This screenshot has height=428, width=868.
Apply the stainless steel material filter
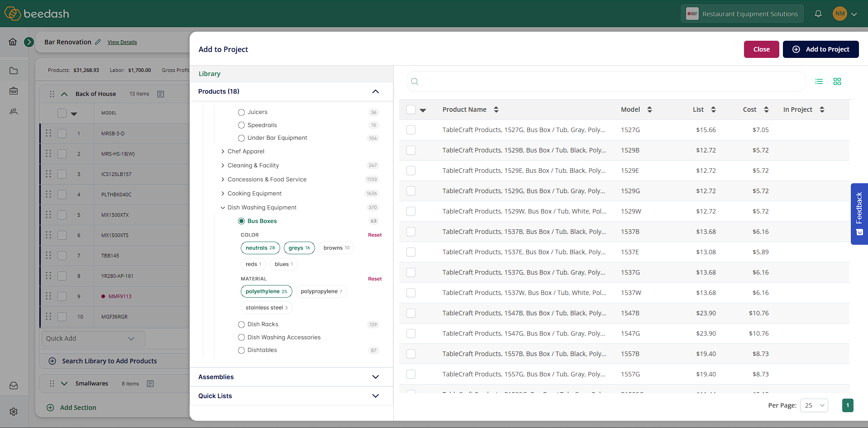267,308
